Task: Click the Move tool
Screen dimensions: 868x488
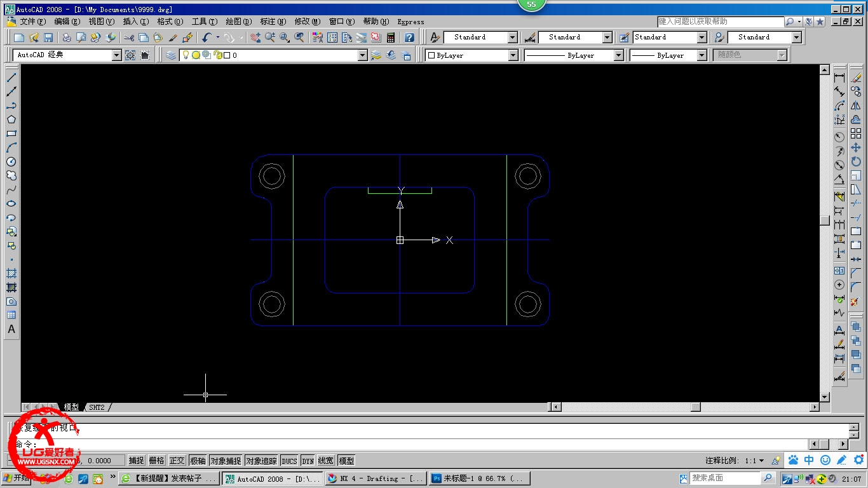Action: click(856, 147)
